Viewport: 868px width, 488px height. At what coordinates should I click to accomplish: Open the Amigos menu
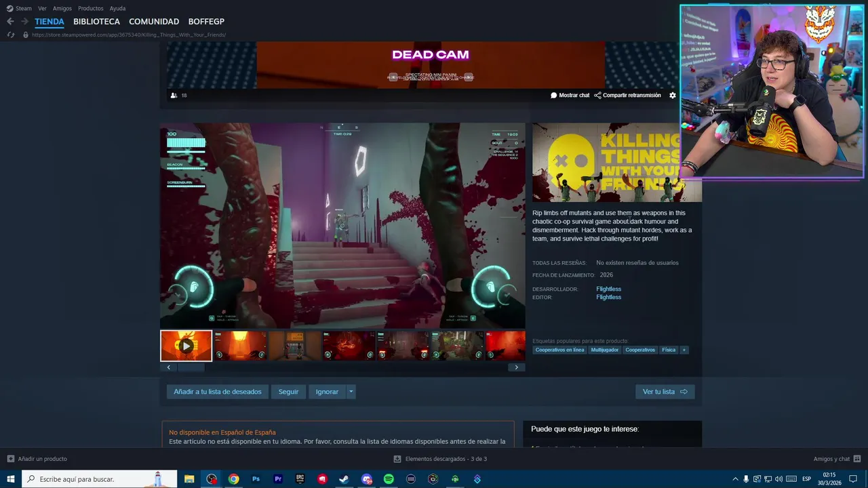[62, 8]
